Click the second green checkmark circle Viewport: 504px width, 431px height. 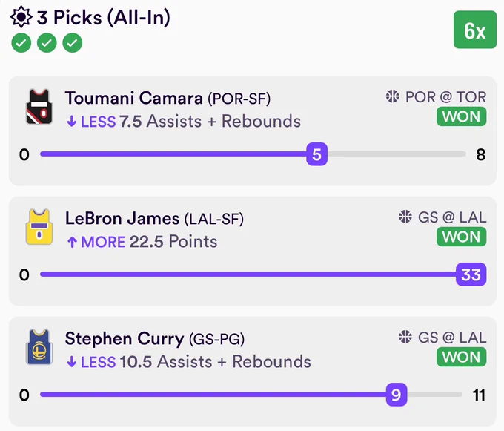(47, 43)
